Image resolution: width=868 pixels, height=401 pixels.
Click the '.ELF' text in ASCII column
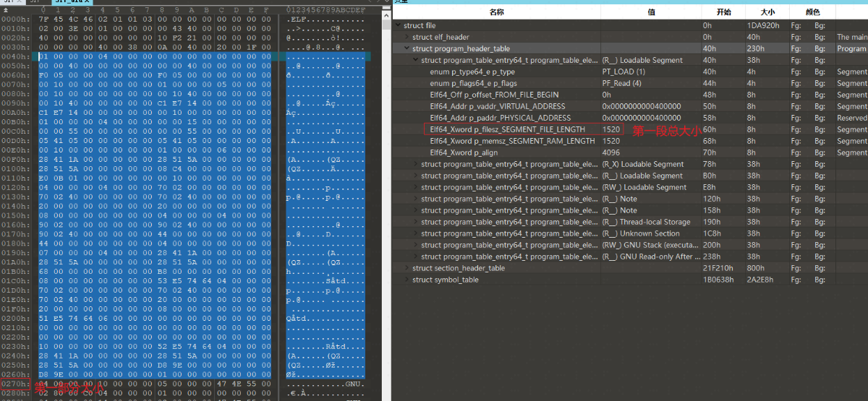297,19
